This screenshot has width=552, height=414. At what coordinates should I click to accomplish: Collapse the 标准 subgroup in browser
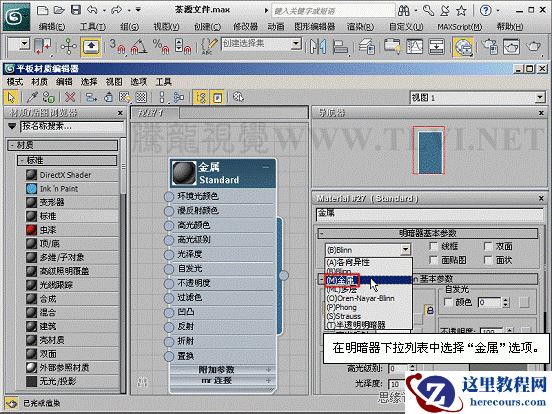pyautogui.click(x=67, y=161)
